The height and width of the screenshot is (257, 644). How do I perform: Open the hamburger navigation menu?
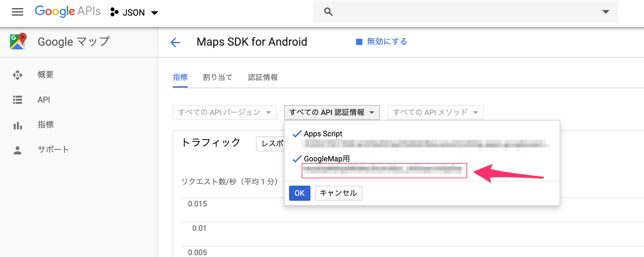pos(18,12)
